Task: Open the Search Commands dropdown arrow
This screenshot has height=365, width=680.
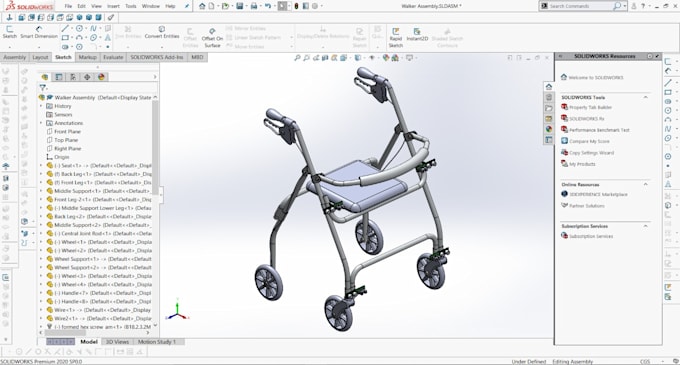Action: tap(625, 6)
